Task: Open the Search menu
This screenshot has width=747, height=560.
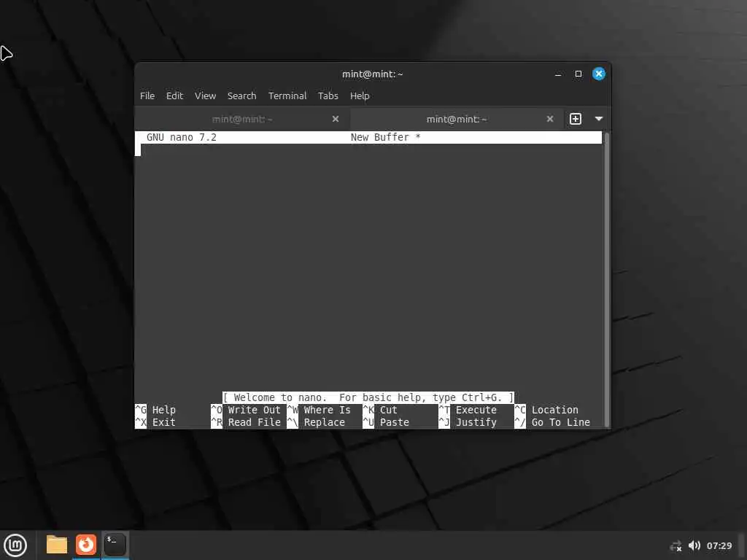Action: (241, 96)
